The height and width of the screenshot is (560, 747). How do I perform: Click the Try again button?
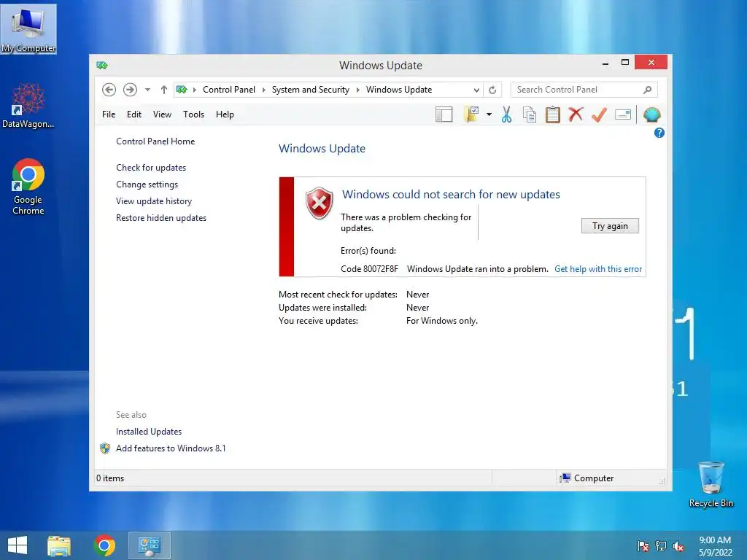coord(610,226)
